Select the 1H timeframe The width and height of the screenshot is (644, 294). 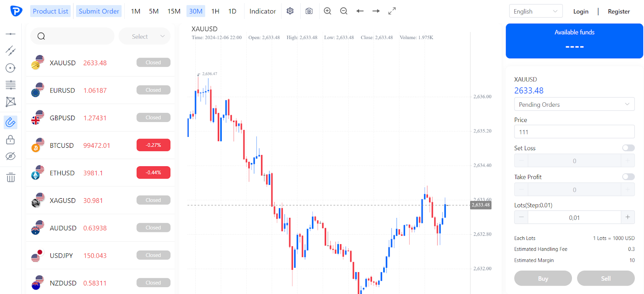pos(215,11)
